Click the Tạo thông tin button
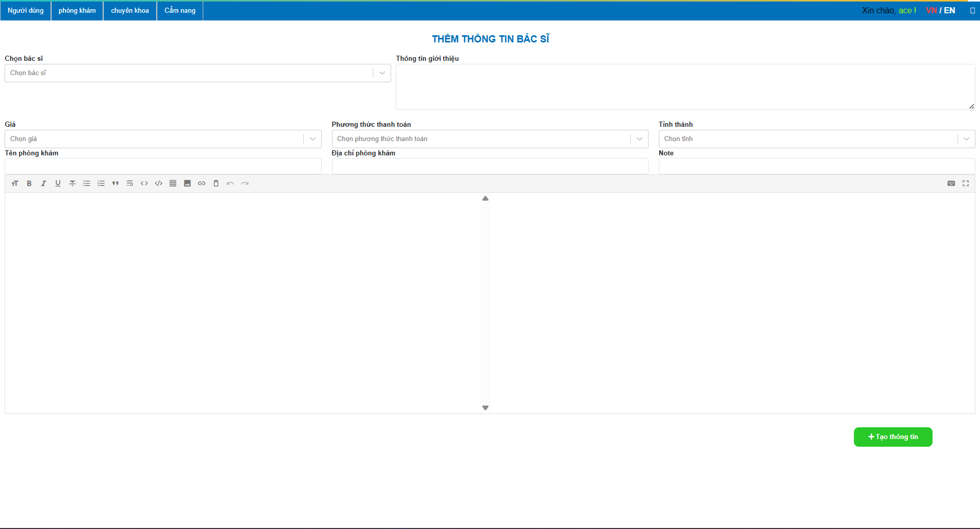Viewport: 980px width, 529px height. tap(893, 437)
